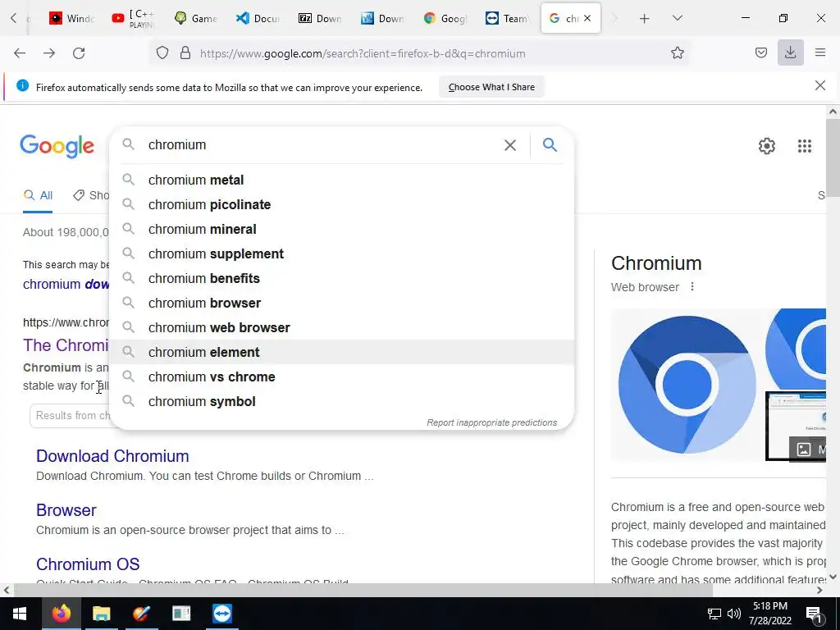Screen dimensions: 840x630
Task: Open the Save to Pocket icon
Action: pyautogui.click(x=760, y=53)
